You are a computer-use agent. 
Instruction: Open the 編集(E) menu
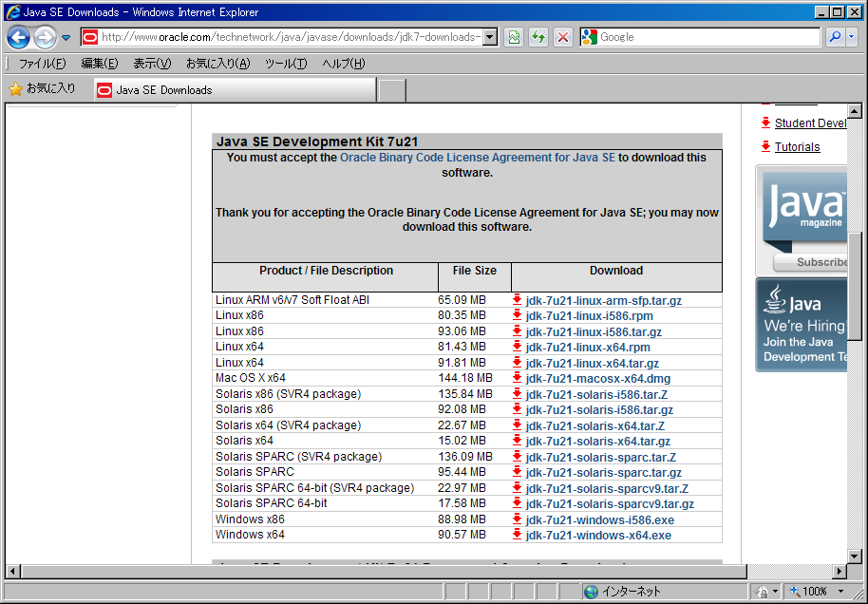tap(100, 64)
